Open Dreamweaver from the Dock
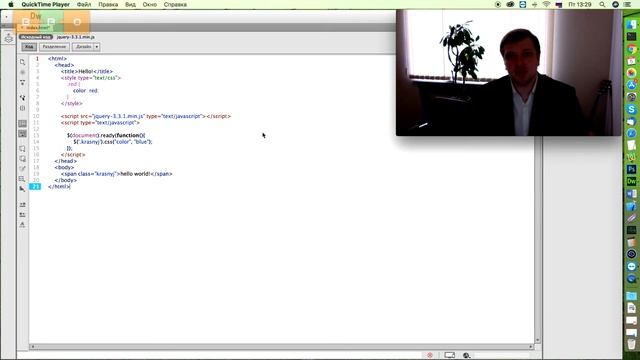 [631, 181]
